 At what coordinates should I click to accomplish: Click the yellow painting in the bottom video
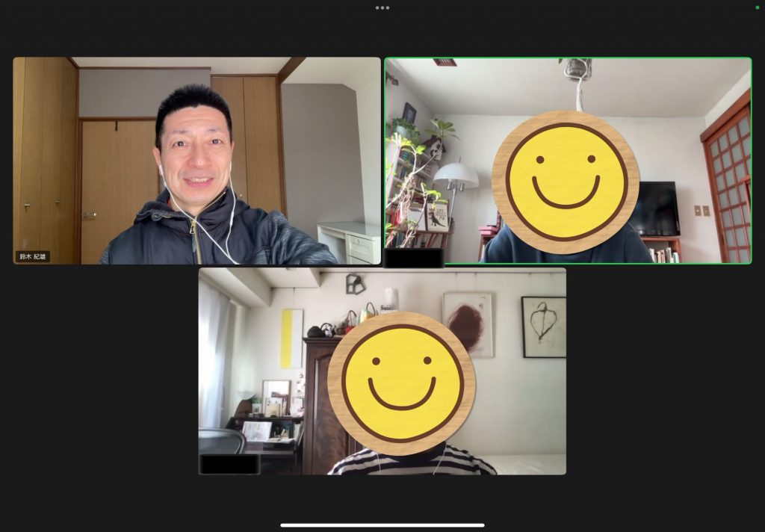click(291, 338)
